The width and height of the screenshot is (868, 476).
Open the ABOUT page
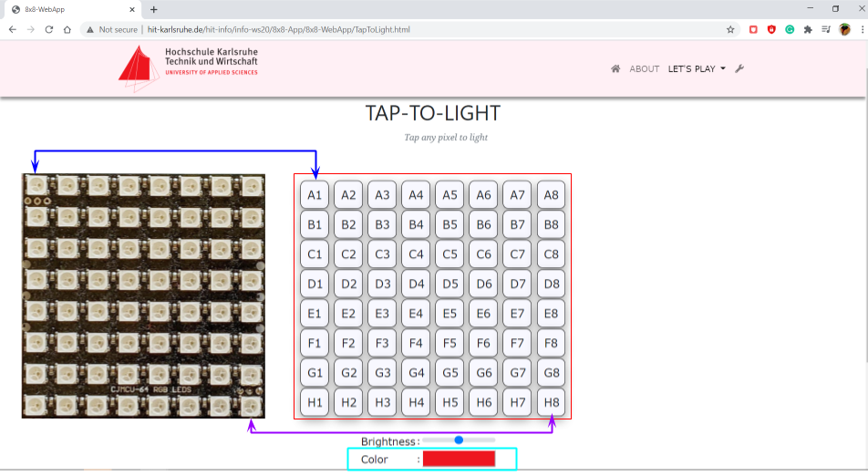click(644, 68)
